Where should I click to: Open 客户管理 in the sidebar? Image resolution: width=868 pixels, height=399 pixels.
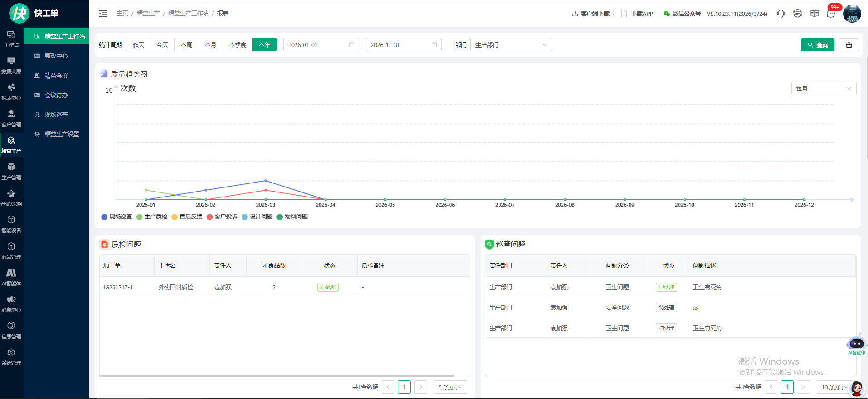click(11, 119)
